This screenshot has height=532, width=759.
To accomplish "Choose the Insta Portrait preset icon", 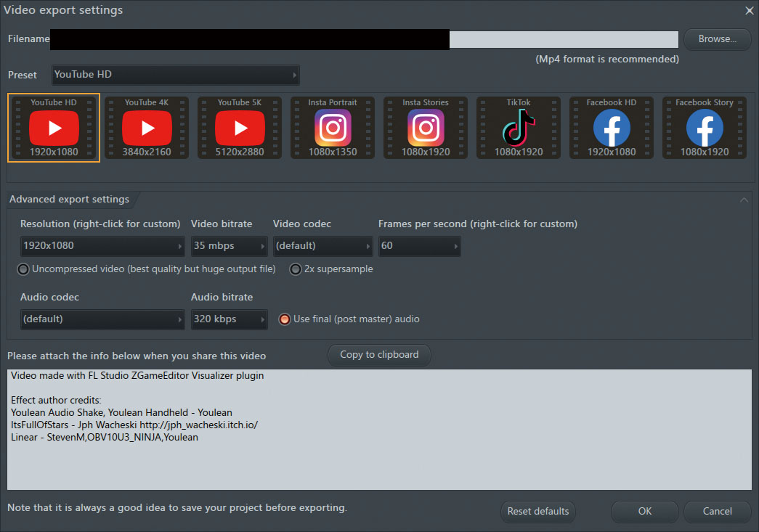I will [x=333, y=128].
